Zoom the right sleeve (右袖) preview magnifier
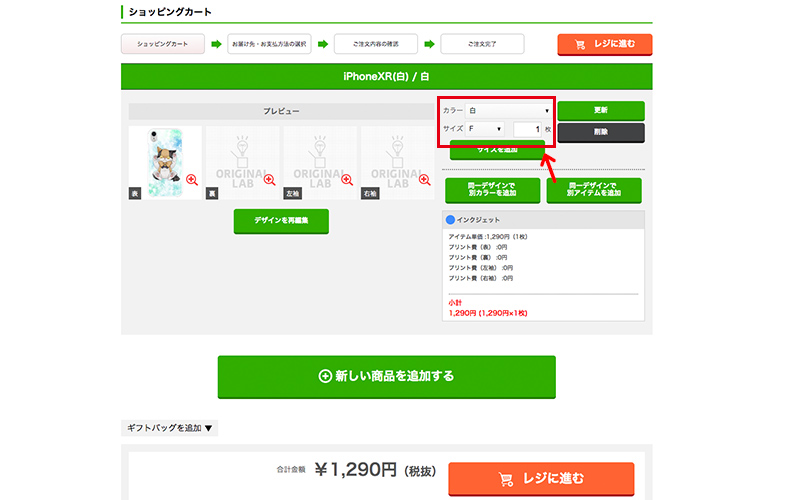Viewport: 800px width, 500px height. [x=424, y=180]
